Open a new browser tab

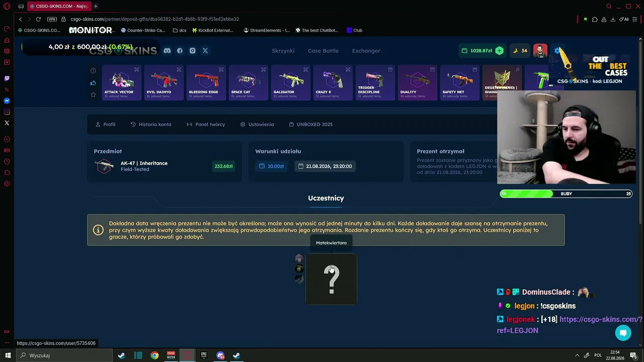96,7
